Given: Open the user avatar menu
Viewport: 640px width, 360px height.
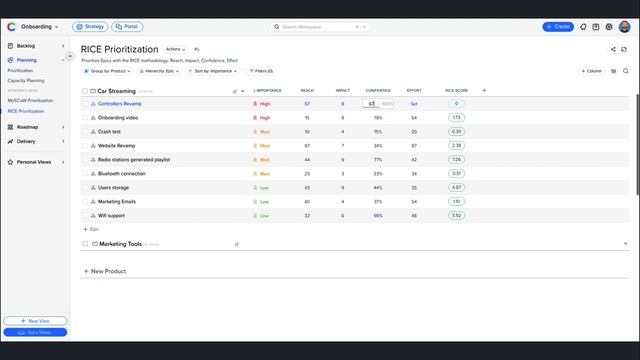Looking at the screenshot, I should (x=624, y=27).
